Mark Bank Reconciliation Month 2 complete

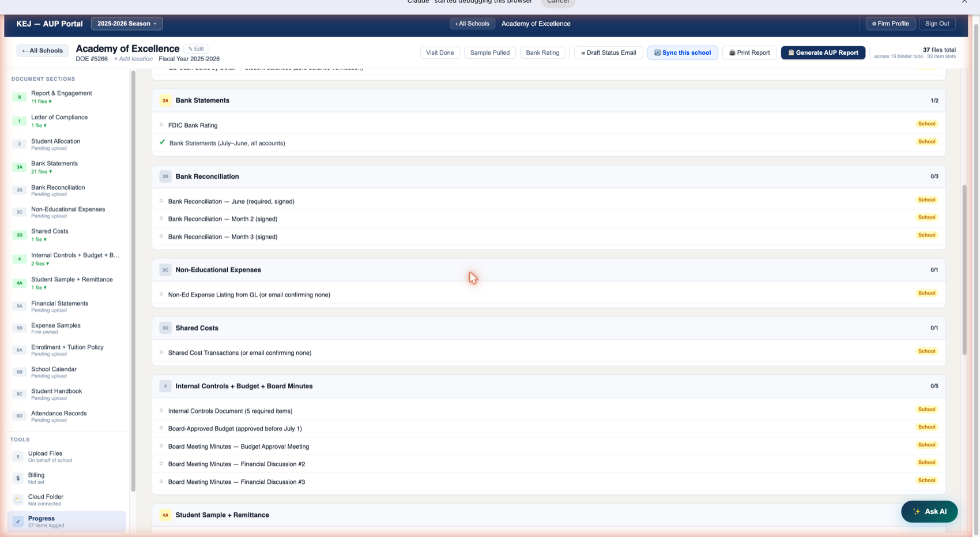161,219
